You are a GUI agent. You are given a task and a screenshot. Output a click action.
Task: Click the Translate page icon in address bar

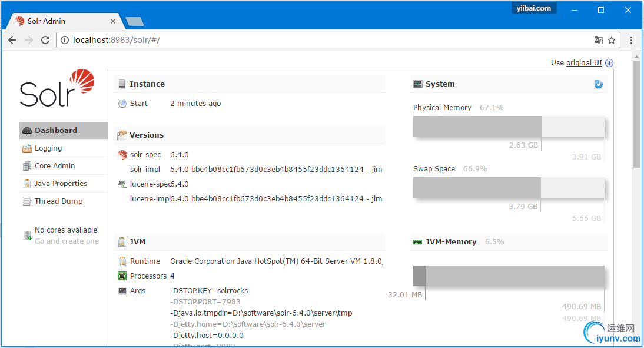coord(599,40)
